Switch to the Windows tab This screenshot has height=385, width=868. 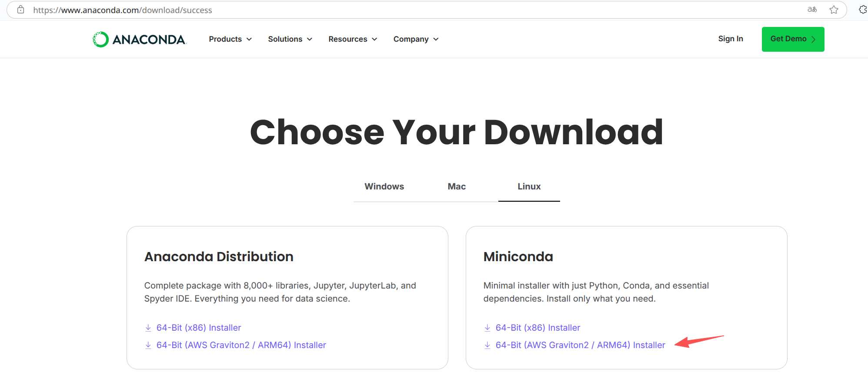tap(384, 186)
